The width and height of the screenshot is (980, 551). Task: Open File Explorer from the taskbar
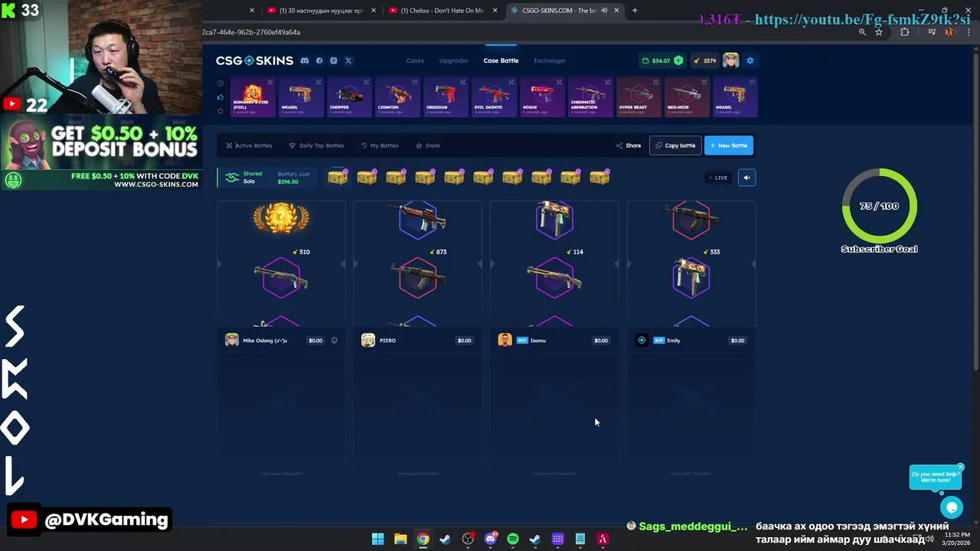[400, 539]
